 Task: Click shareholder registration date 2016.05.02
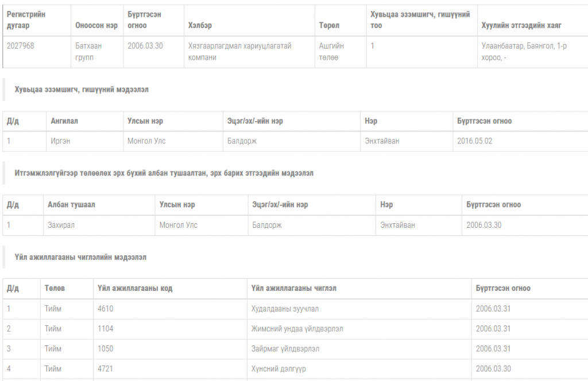click(474, 141)
